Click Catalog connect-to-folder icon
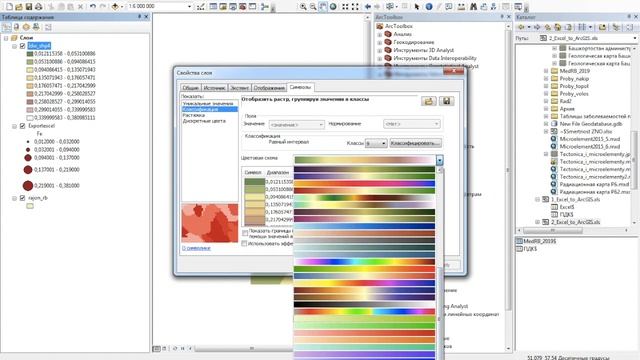This screenshot has width=640, height=360. [x=602, y=27]
